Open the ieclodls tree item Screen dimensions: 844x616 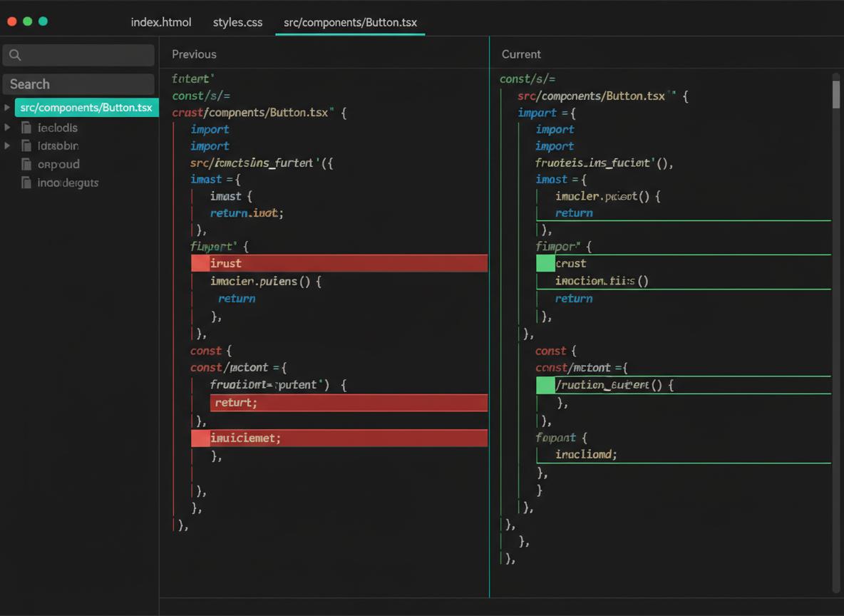click(58, 128)
